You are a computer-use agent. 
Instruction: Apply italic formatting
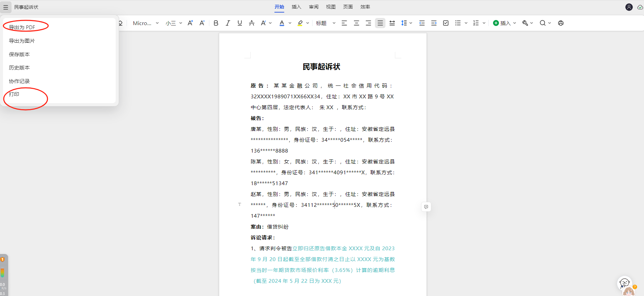click(228, 23)
